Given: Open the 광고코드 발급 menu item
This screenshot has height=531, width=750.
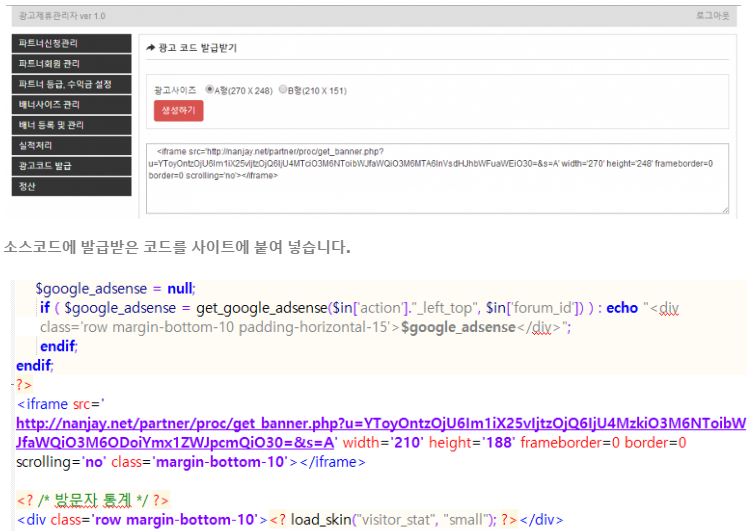Looking at the screenshot, I should (x=72, y=166).
